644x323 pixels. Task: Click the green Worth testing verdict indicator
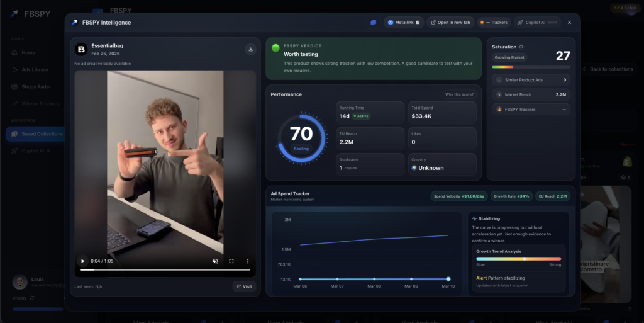click(275, 48)
